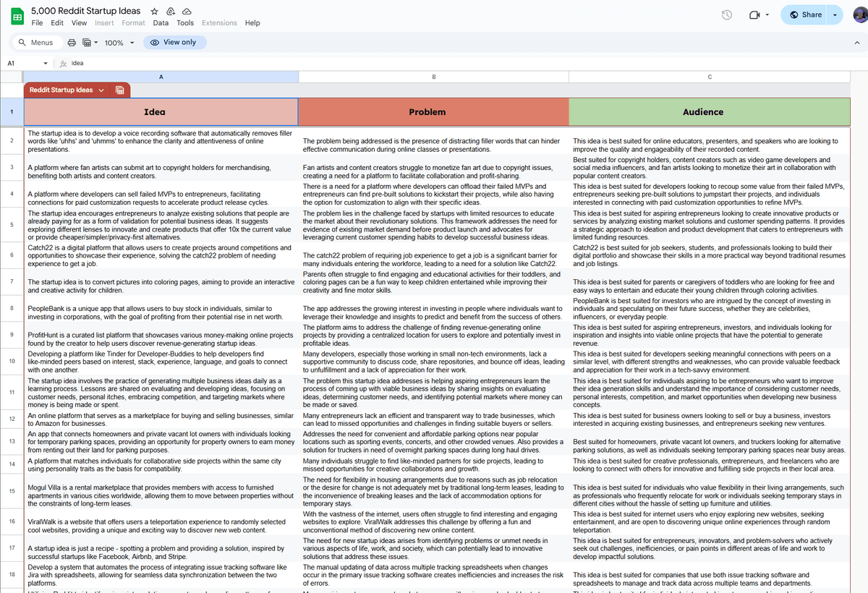Click the filter views table icon in toolbar

87,43
